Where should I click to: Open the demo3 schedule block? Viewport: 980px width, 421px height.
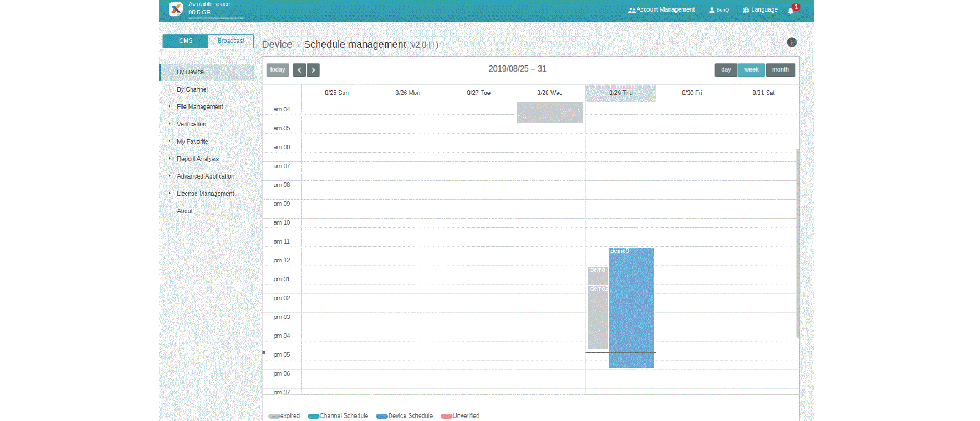pos(631,308)
